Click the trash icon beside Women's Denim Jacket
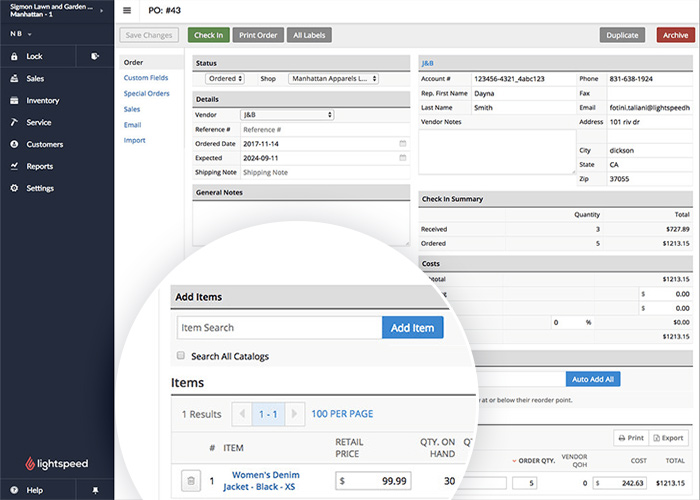Viewport: 700px width, 500px height. (190, 481)
